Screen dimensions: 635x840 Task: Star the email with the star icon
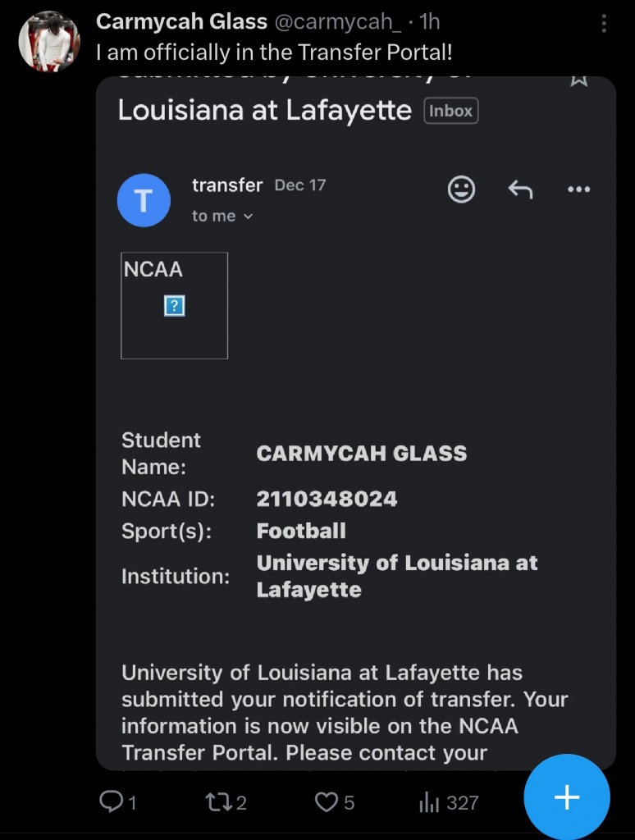578,80
